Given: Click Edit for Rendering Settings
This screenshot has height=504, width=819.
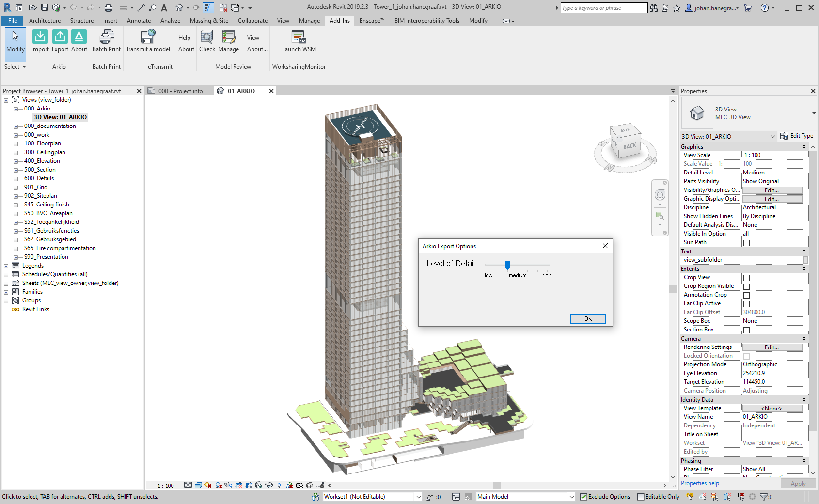Looking at the screenshot, I should 772,347.
